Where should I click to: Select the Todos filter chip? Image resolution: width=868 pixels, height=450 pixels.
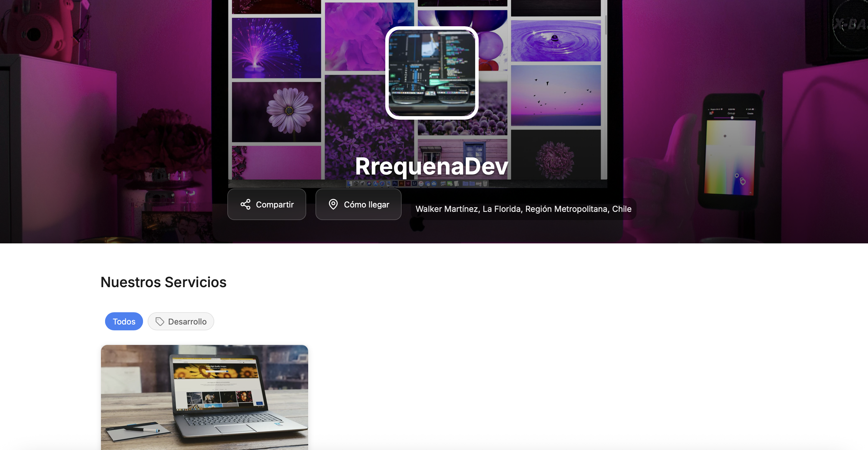pos(124,321)
